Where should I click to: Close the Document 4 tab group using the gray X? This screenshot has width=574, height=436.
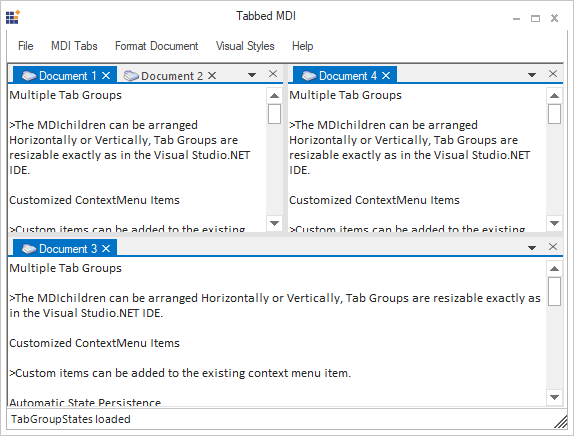pyautogui.click(x=553, y=74)
